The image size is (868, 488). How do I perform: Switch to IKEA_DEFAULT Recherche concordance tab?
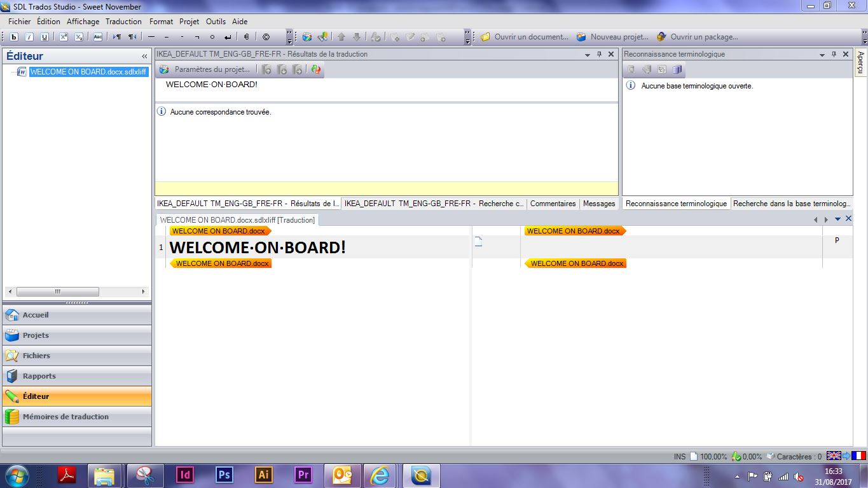pyautogui.click(x=434, y=204)
